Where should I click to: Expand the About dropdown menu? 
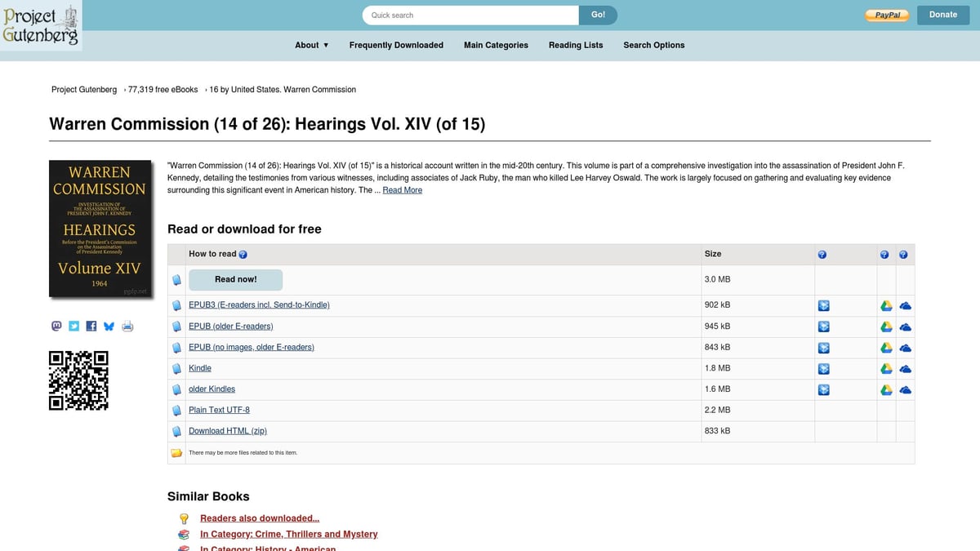pos(311,45)
